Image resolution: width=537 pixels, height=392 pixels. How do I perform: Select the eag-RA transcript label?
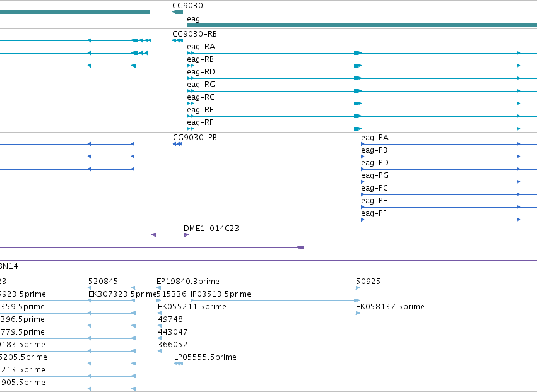[x=201, y=47]
